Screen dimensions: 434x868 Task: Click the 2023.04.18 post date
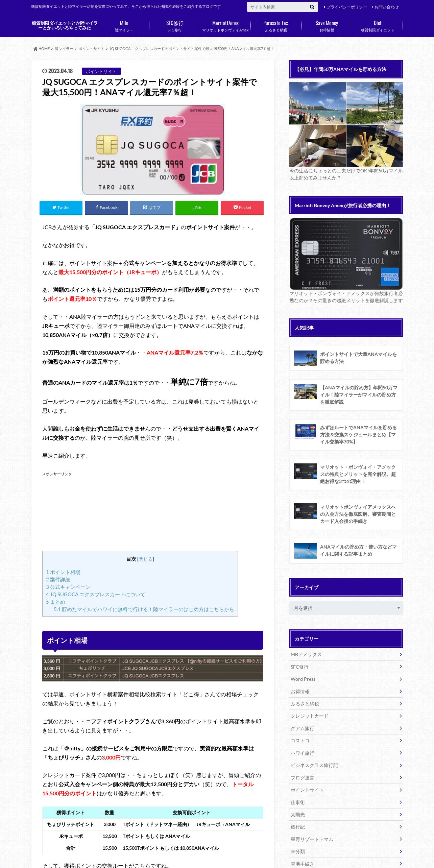click(57, 71)
